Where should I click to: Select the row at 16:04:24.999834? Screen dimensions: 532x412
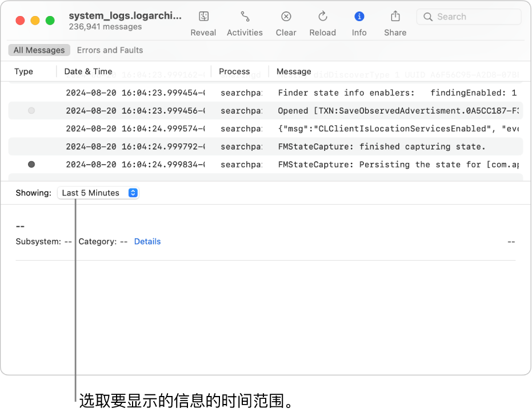[265, 165]
